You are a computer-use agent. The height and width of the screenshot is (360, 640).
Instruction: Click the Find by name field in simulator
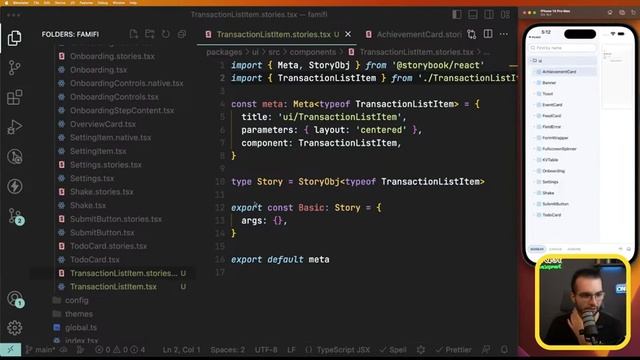click(562, 48)
